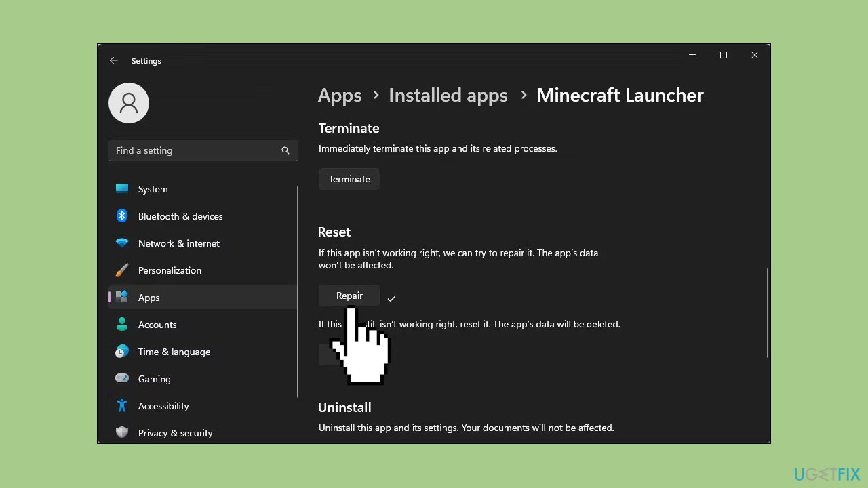Click the sidebar navigation scrollbar
The width and height of the screenshot is (868, 488).
298,291
